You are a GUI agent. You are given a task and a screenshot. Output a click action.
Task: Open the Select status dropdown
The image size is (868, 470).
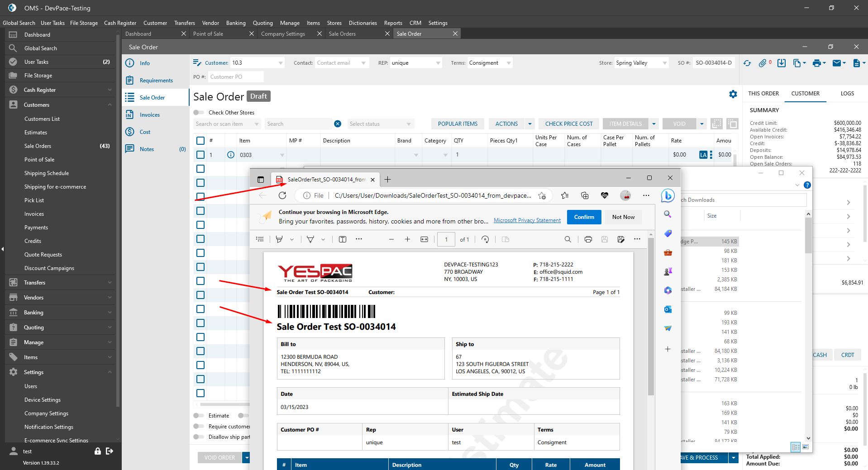380,124
